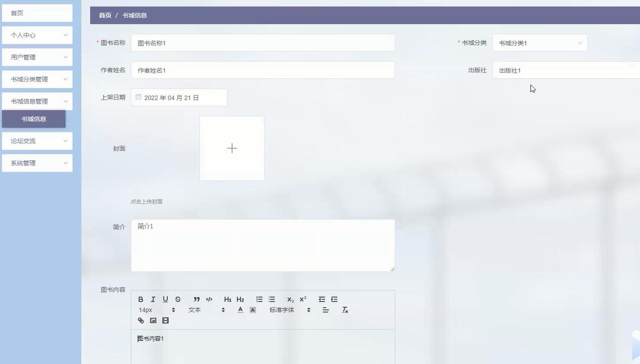The width and height of the screenshot is (640, 364).
Task: Click the 首页 breadcrumb link
Action: tap(105, 15)
